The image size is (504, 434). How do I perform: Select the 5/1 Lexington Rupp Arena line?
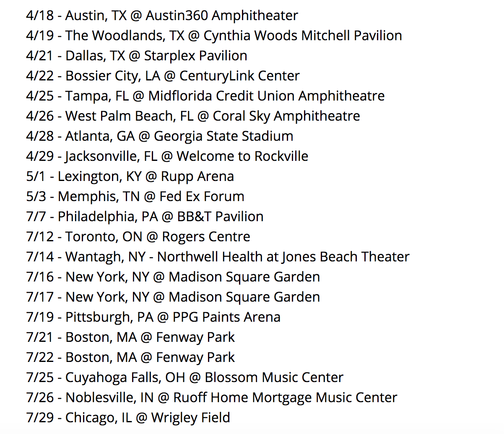(130, 176)
